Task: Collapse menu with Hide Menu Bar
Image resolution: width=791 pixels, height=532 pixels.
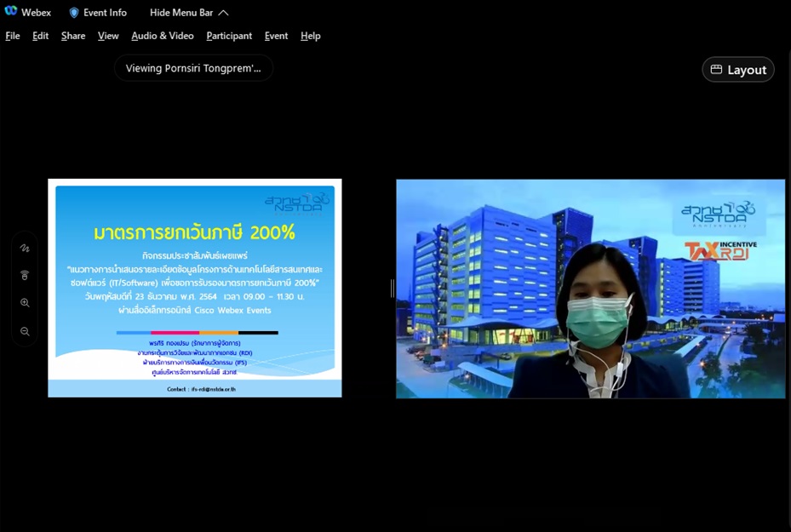Action: 189,13
